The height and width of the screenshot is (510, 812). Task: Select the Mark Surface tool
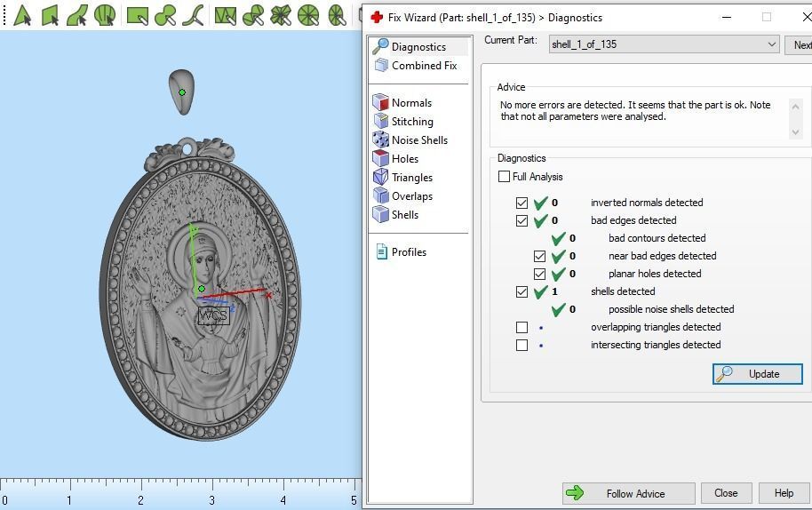click(x=77, y=15)
